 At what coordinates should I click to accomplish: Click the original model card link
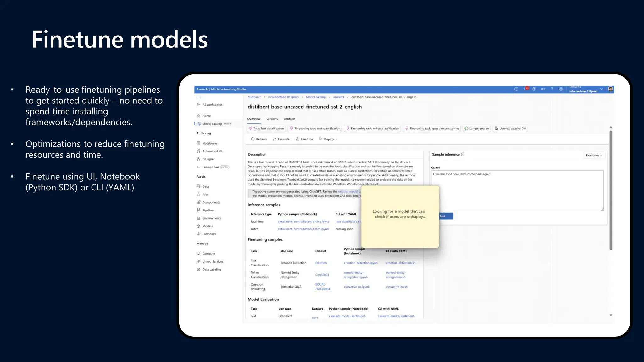[350, 192]
